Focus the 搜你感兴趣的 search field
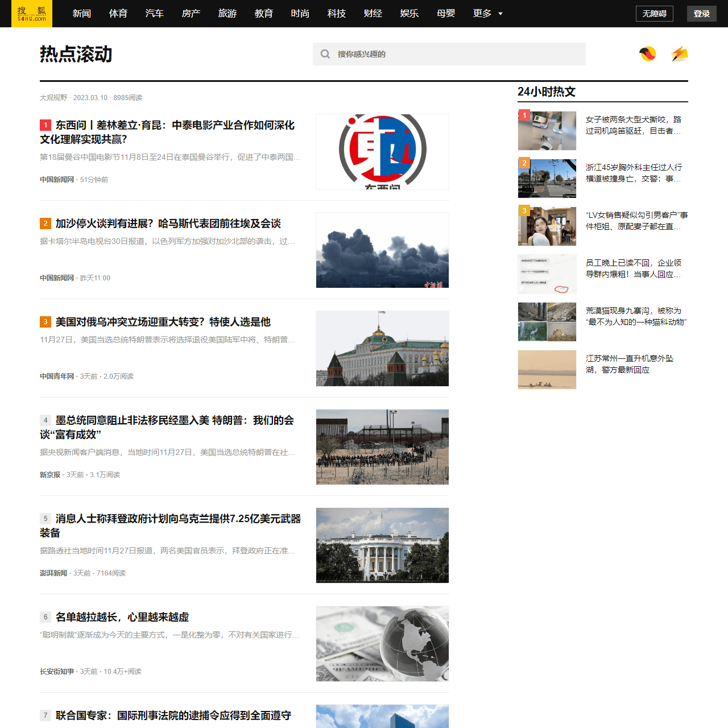The width and height of the screenshot is (728, 728). (449, 54)
